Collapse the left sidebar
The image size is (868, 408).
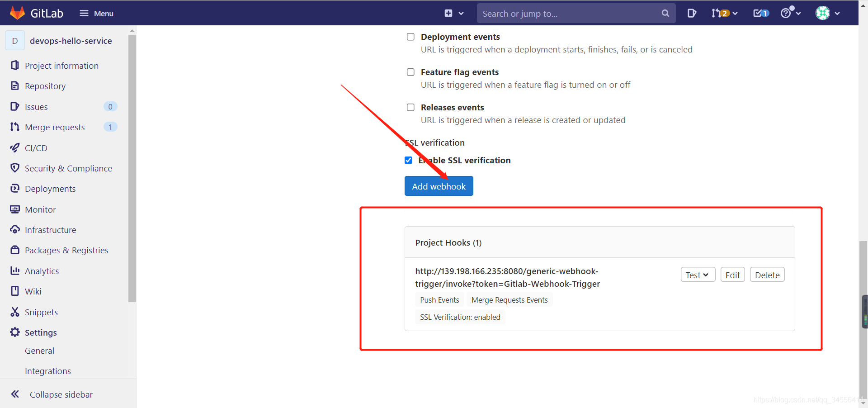click(61, 394)
